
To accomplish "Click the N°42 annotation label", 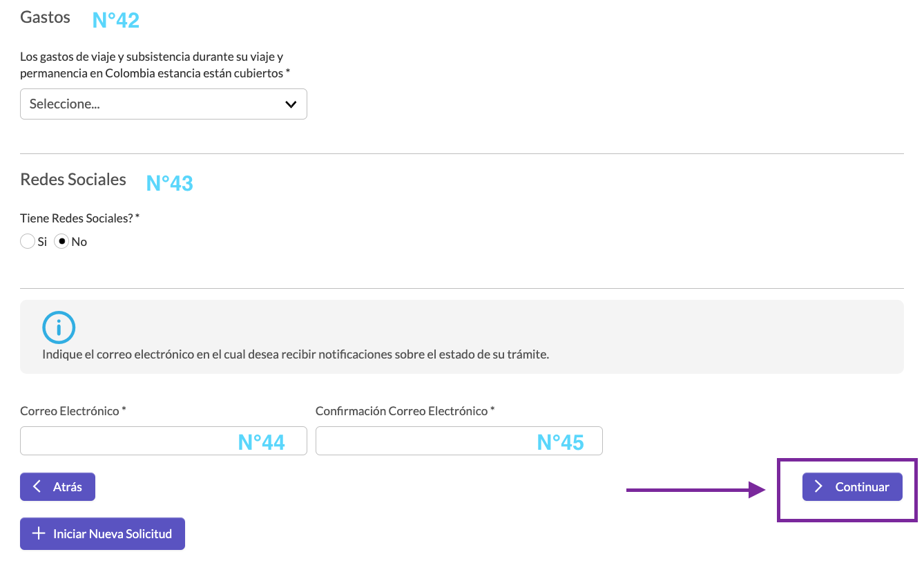I will coord(116,21).
